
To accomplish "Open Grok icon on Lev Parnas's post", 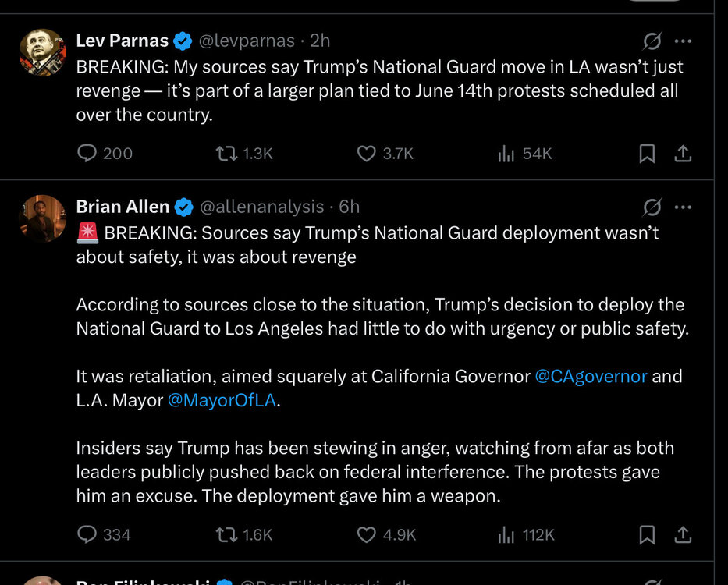I will click(652, 41).
